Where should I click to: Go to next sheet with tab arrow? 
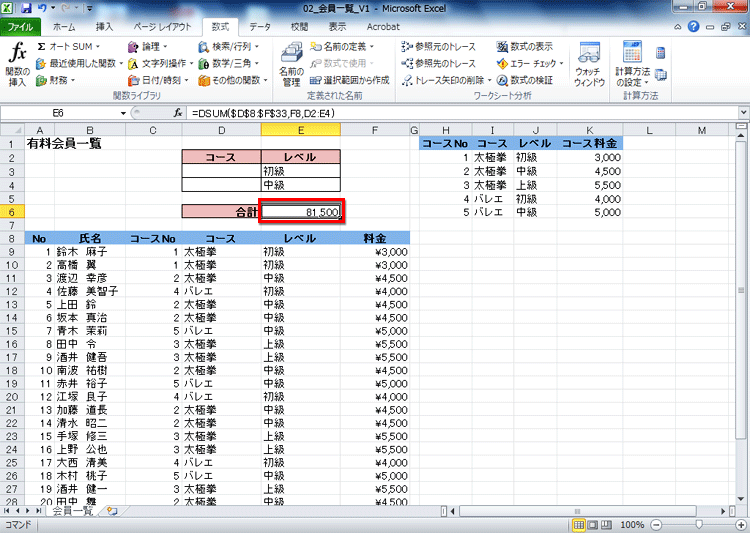pos(28,511)
